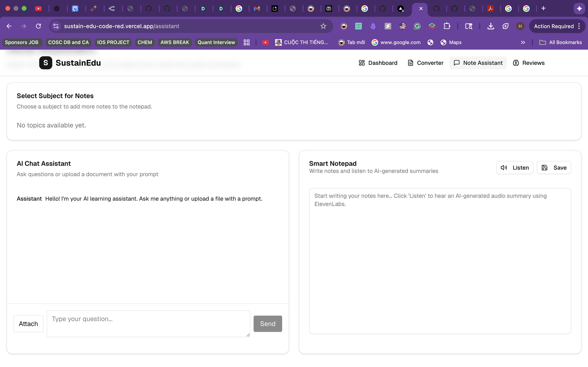Focus the Type your question field

148,324
